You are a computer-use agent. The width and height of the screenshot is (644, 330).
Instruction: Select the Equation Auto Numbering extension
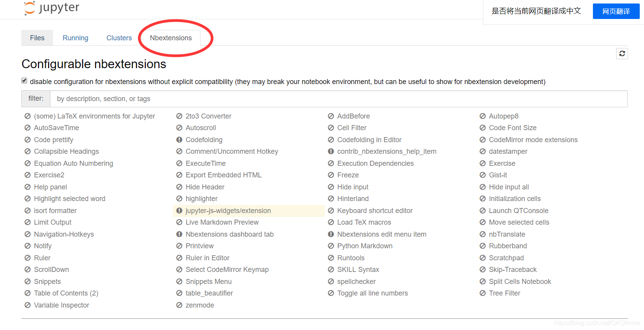tap(74, 163)
